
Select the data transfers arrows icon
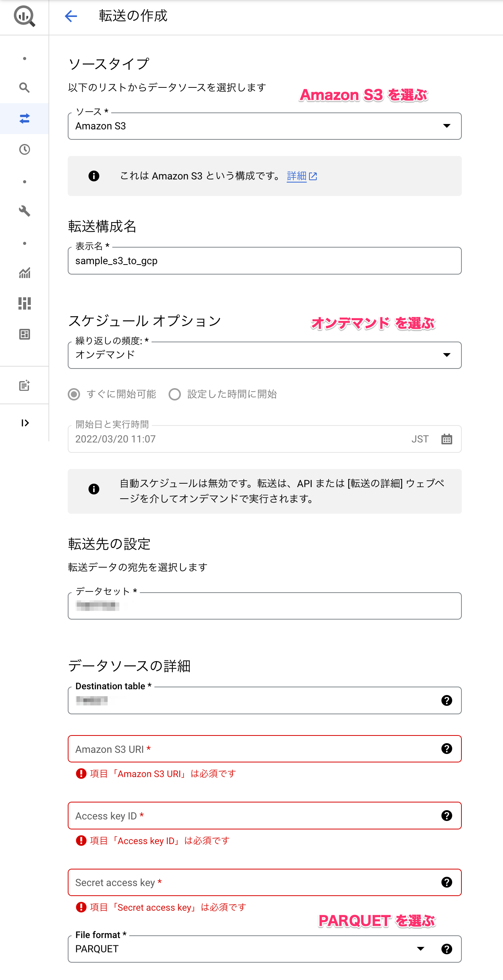click(x=25, y=119)
